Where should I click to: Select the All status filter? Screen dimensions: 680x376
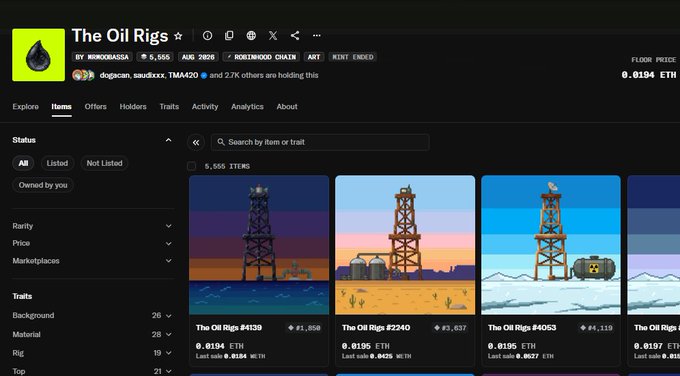23,163
